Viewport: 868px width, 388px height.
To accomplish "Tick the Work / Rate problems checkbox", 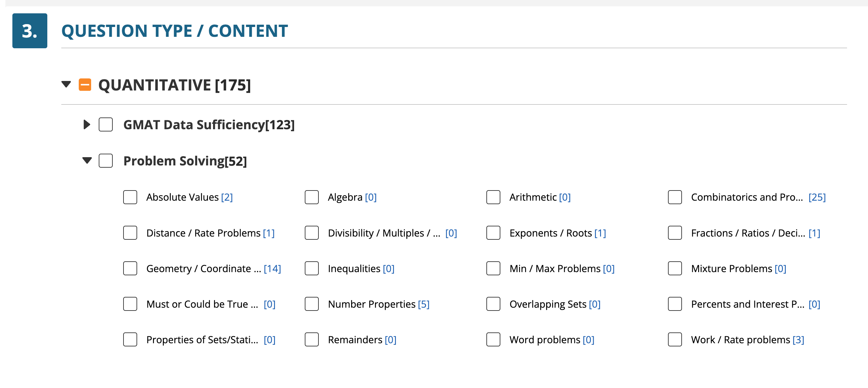I will (x=674, y=340).
